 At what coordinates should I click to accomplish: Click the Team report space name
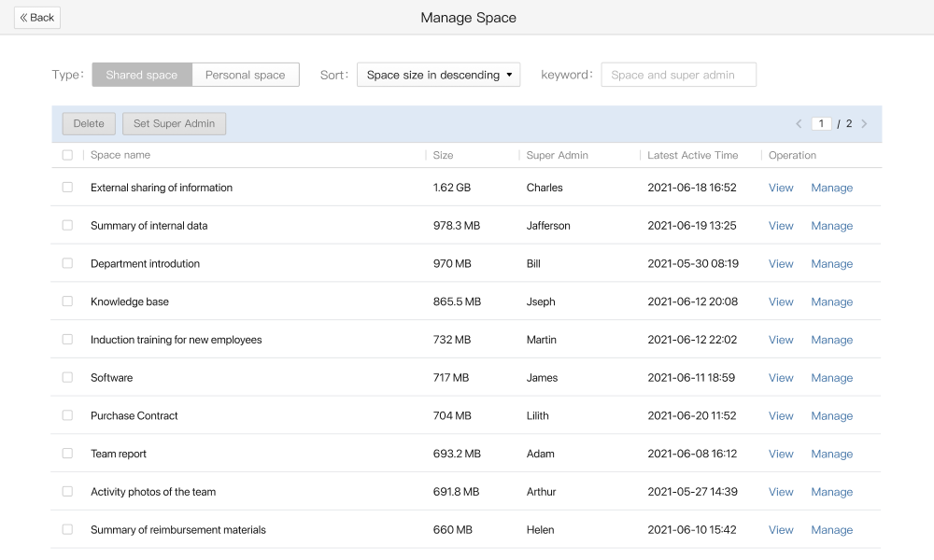119,455
